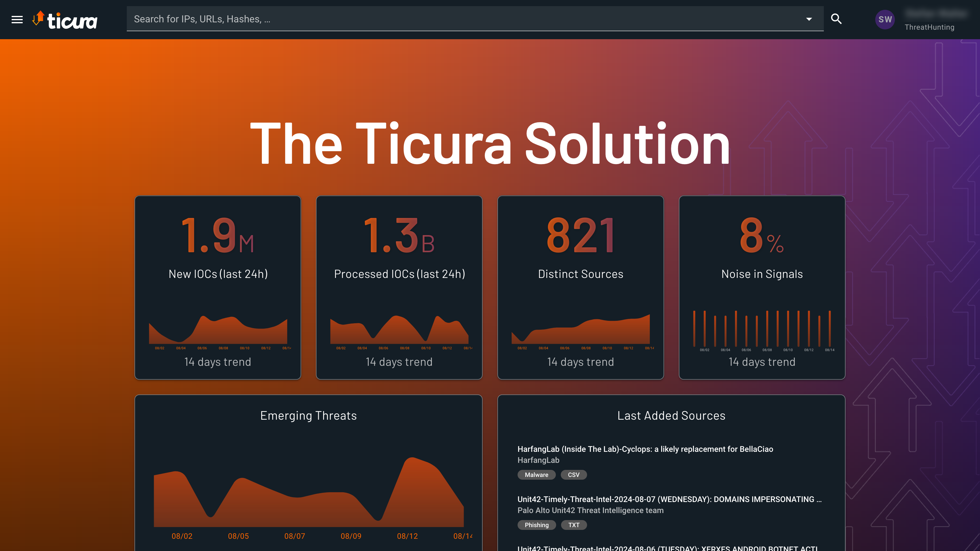Open the ThreatHunting profile label
The width and height of the screenshot is (980, 551).
[x=929, y=27]
